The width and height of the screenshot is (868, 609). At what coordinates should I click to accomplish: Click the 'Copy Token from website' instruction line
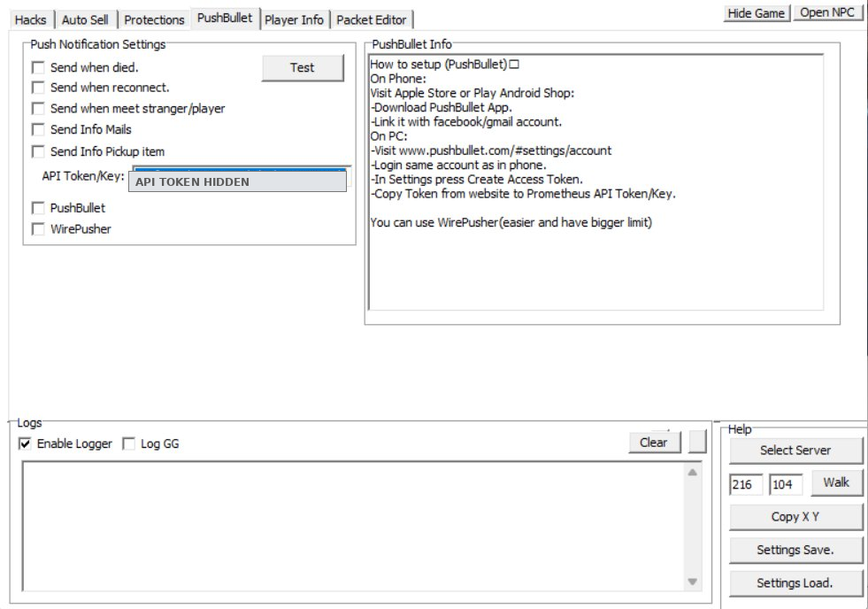[x=523, y=194]
